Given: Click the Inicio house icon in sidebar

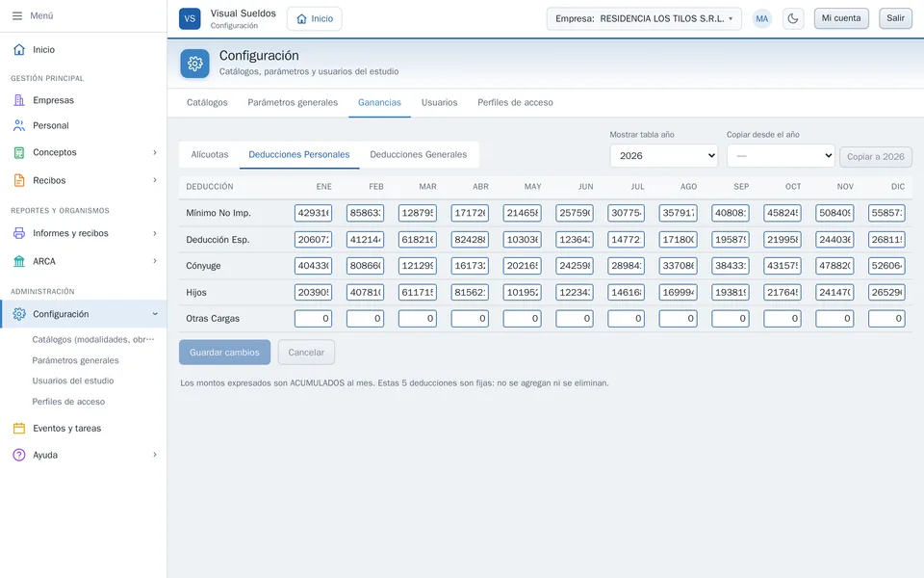Looking at the screenshot, I should tap(19, 49).
